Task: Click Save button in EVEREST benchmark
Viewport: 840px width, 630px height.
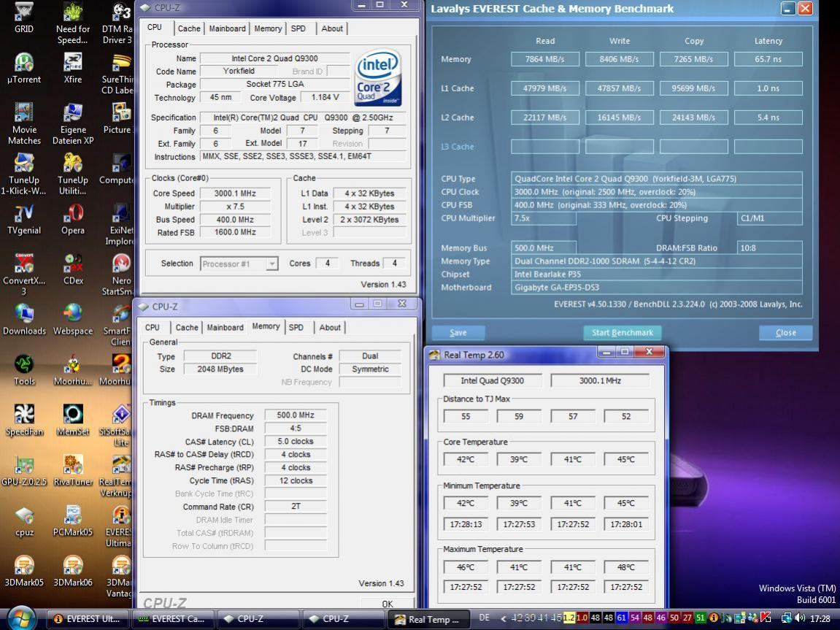Action: 458,333
